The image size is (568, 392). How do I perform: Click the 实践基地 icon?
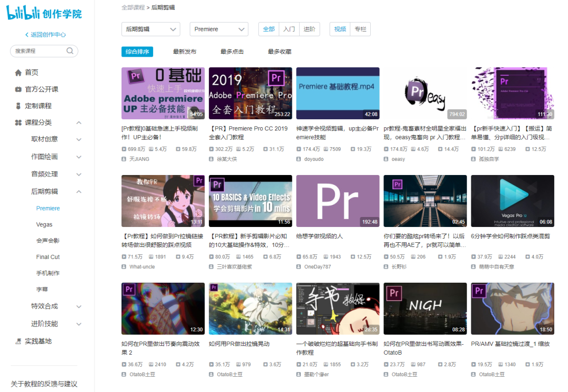[x=18, y=342]
